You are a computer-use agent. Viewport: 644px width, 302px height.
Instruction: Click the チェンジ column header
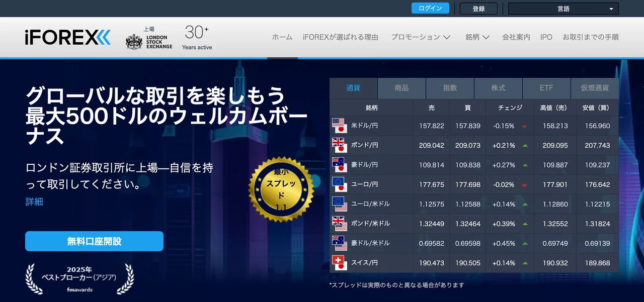510,108
